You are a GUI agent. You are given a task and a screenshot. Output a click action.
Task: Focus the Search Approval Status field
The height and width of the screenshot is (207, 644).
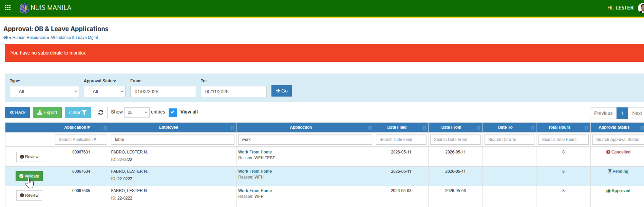pos(618,140)
